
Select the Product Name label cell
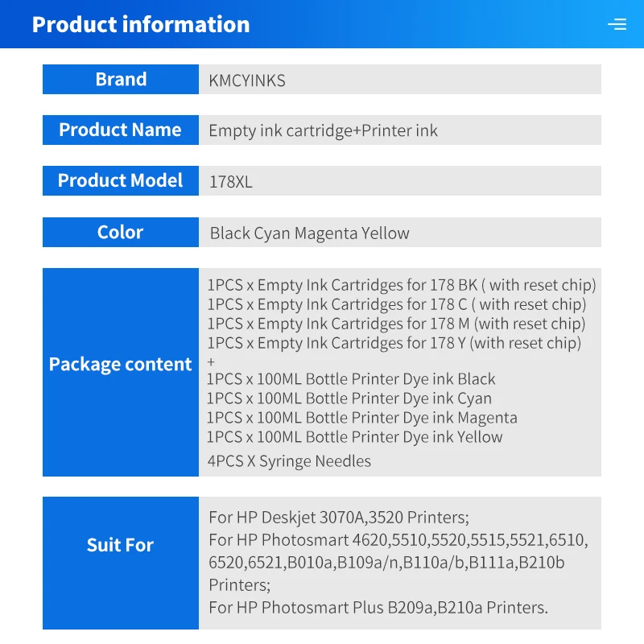(x=121, y=130)
